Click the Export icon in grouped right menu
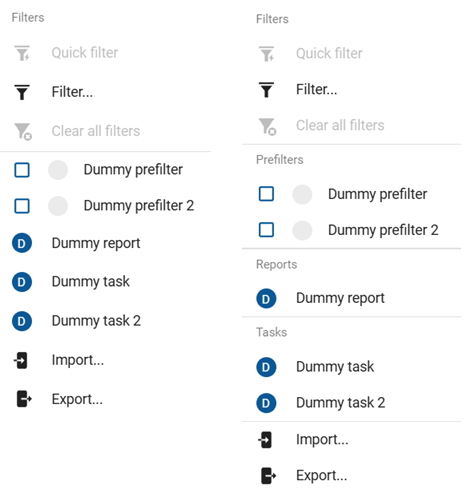The width and height of the screenshot is (467, 499). [x=268, y=475]
